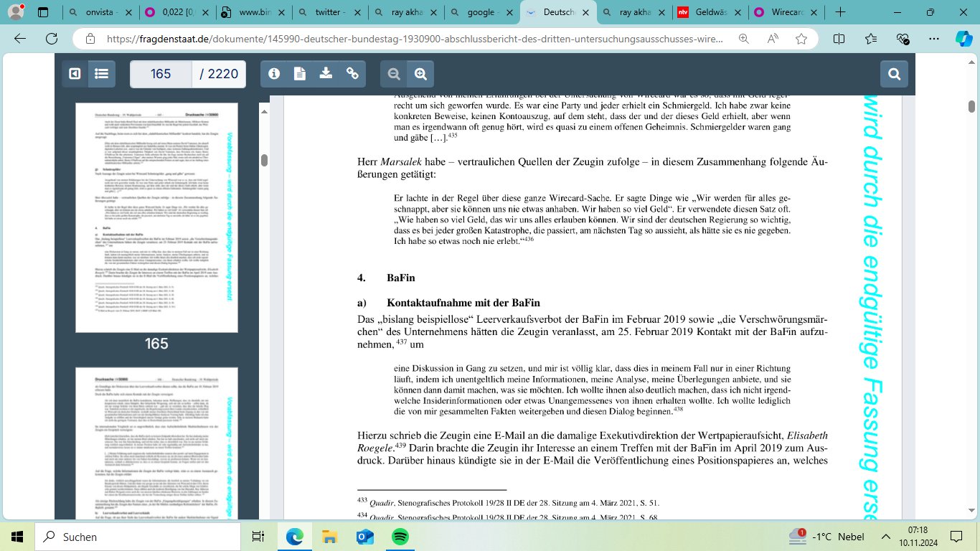This screenshot has width=980, height=551.
Task: Open the Favorites list
Action: 871,39
